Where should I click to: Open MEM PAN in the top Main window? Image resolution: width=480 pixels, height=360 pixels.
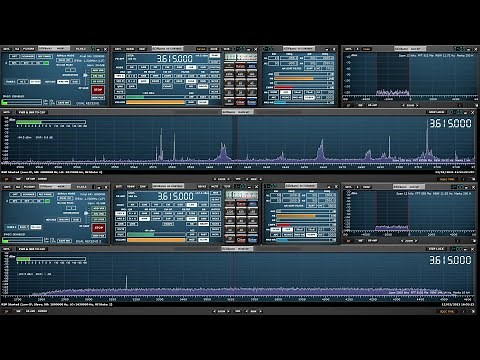(x=98, y=98)
